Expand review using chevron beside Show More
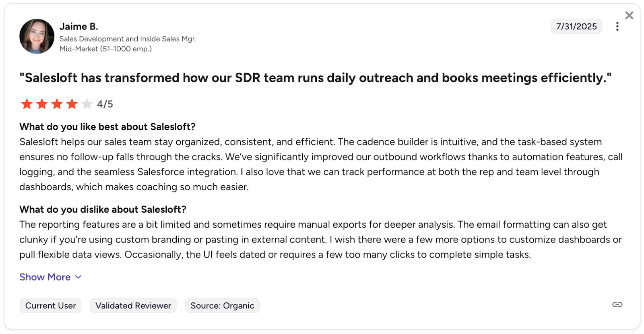This screenshot has height=334, width=644. (x=78, y=277)
